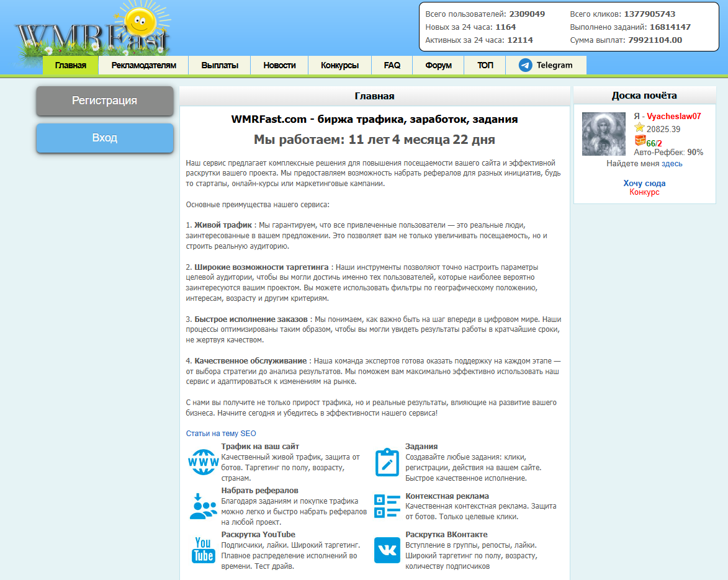
Task: Click the 'Задания' service heading
Action: click(421, 447)
